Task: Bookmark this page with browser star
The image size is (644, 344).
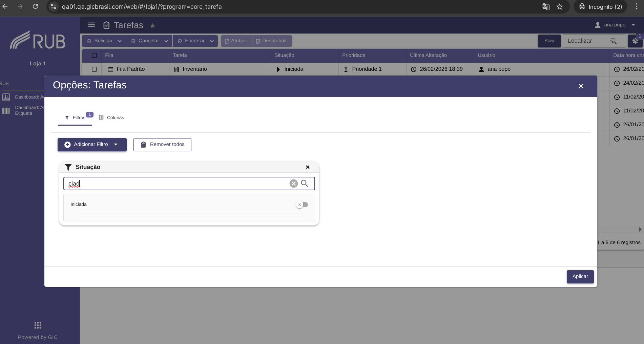Action: (560, 7)
